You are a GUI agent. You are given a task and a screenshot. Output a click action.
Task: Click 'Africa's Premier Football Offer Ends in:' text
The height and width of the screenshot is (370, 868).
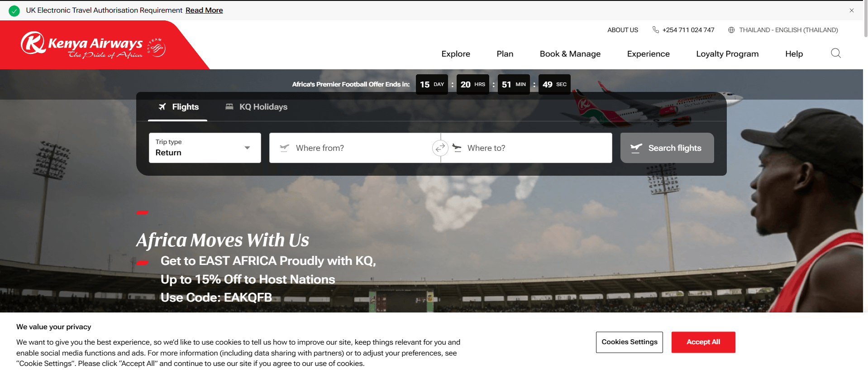(351, 84)
